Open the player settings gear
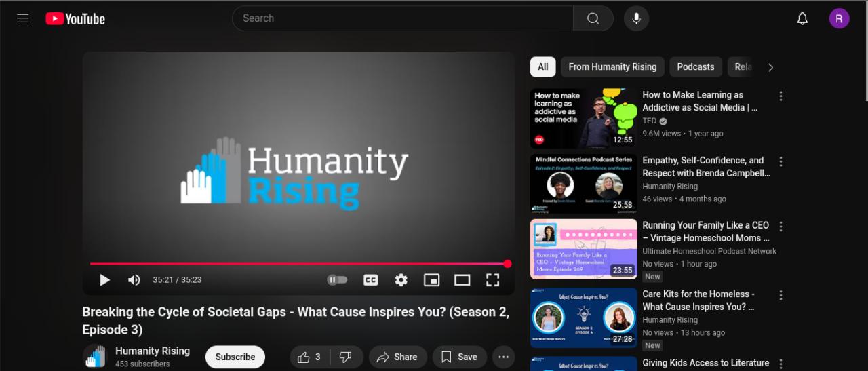 coord(401,279)
